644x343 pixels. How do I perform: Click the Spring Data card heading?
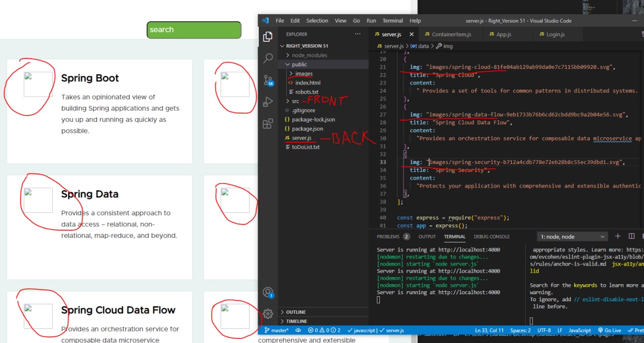point(90,194)
